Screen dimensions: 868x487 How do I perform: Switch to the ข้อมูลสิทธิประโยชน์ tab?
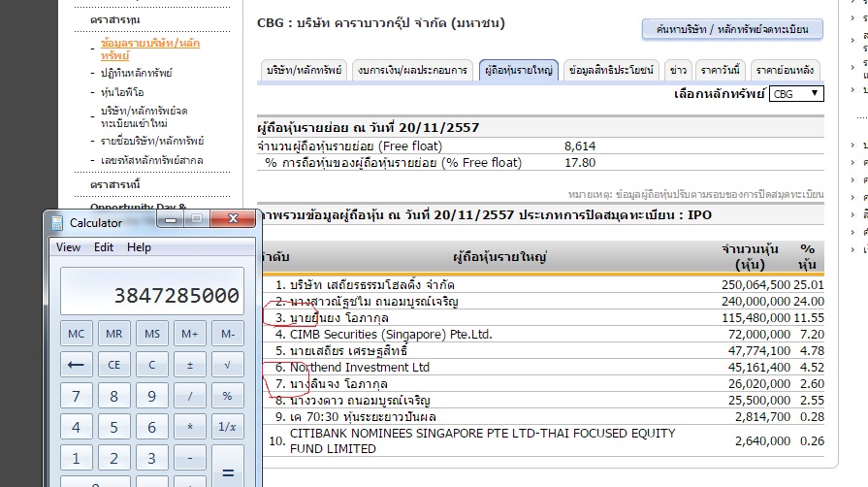611,71
